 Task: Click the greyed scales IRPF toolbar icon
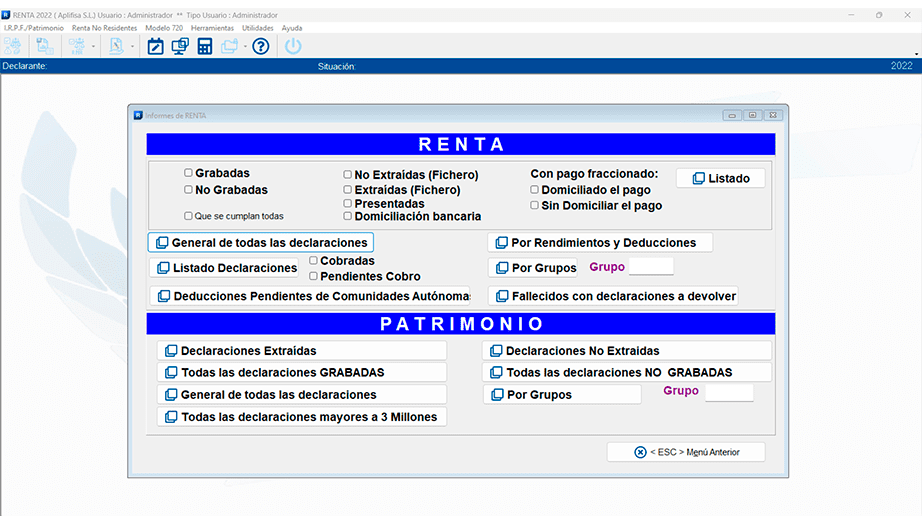(77, 46)
